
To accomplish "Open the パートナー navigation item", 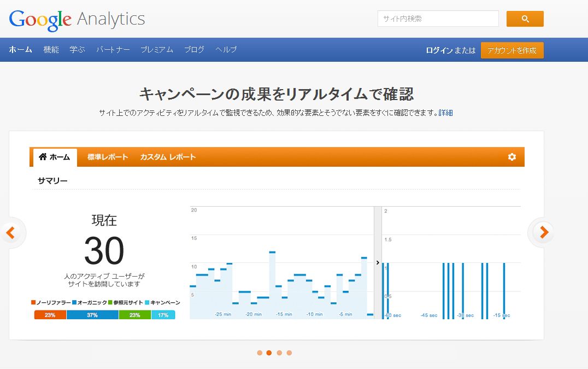I will click(113, 50).
